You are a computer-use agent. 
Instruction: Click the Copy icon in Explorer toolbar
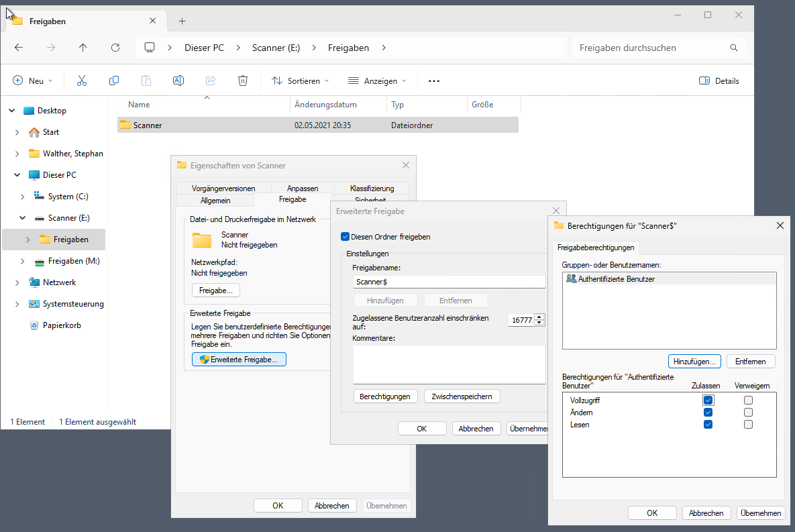(x=114, y=81)
